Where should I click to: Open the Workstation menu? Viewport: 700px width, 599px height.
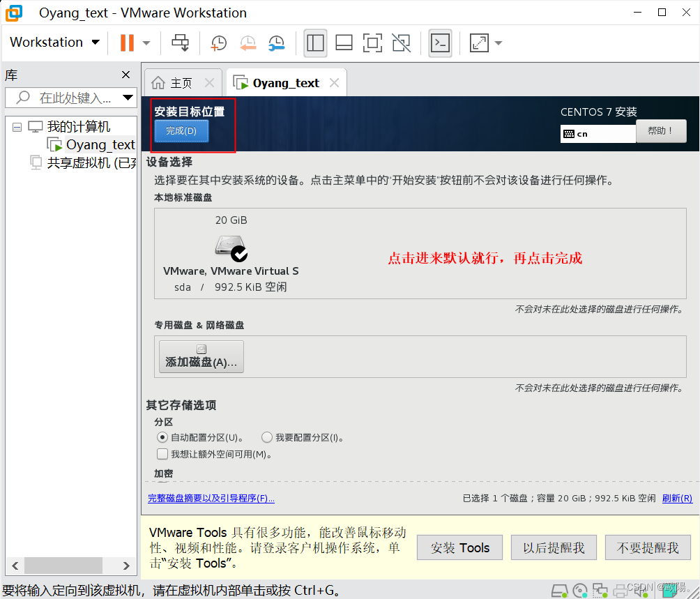(54, 43)
